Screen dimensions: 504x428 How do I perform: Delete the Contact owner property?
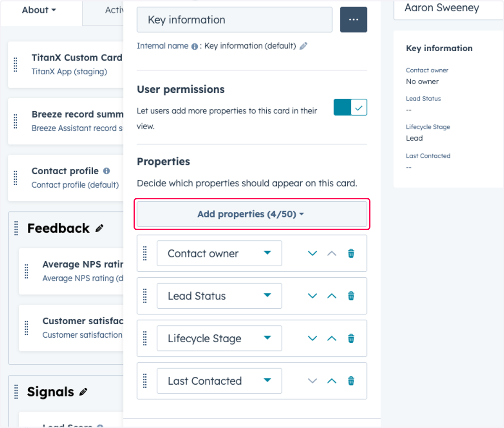coord(351,253)
